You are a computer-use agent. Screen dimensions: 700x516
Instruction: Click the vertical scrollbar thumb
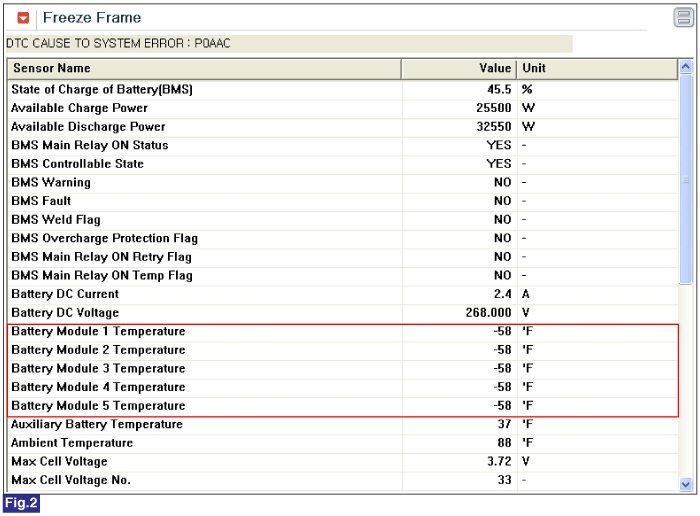(685, 179)
